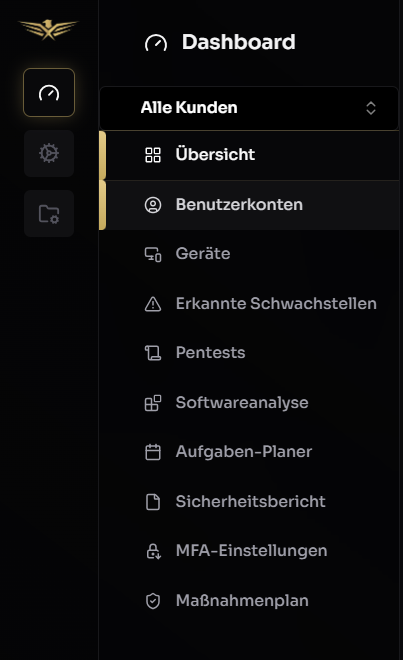This screenshot has width=403, height=660.
Task: Open the folder settings icon in rail
Action: click(x=49, y=213)
